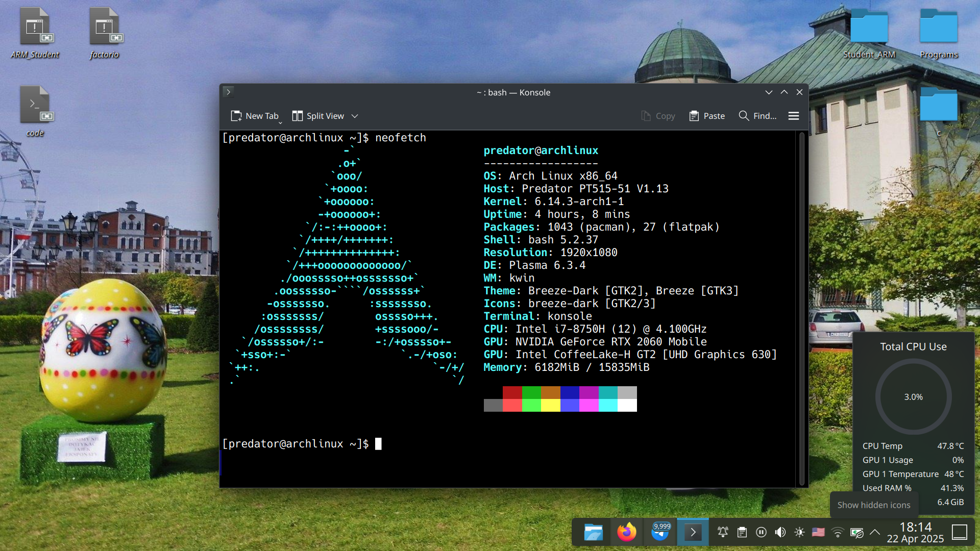Open the Wi-Fi network tray icon
The height and width of the screenshot is (551, 980).
[x=838, y=533]
